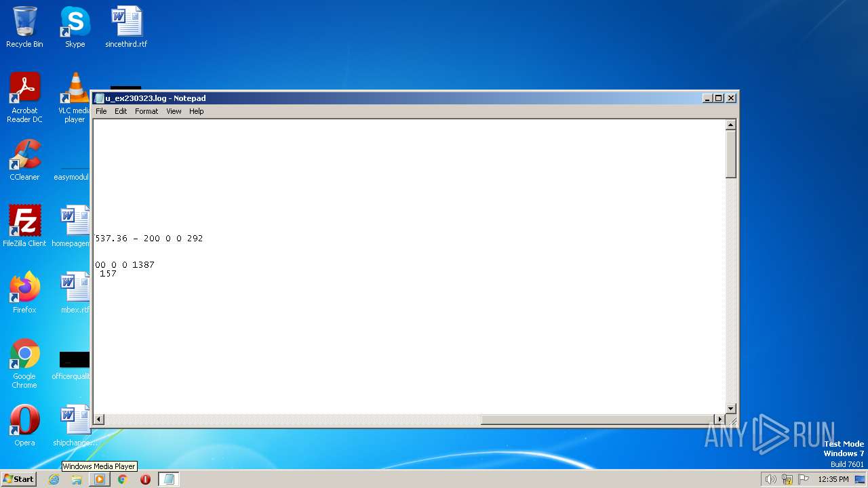868x488 pixels.
Task: Click the horizontal scrollbar right arrow
Action: point(720,420)
